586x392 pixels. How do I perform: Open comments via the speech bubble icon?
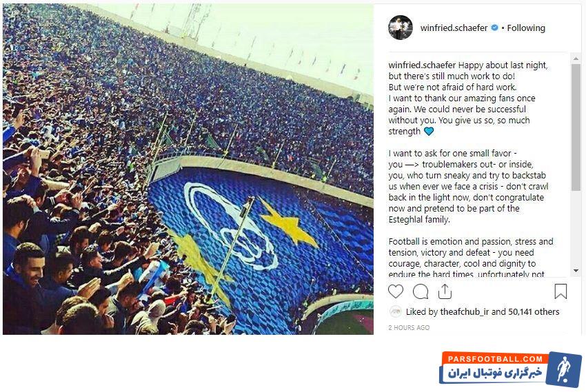coord(421,291)
